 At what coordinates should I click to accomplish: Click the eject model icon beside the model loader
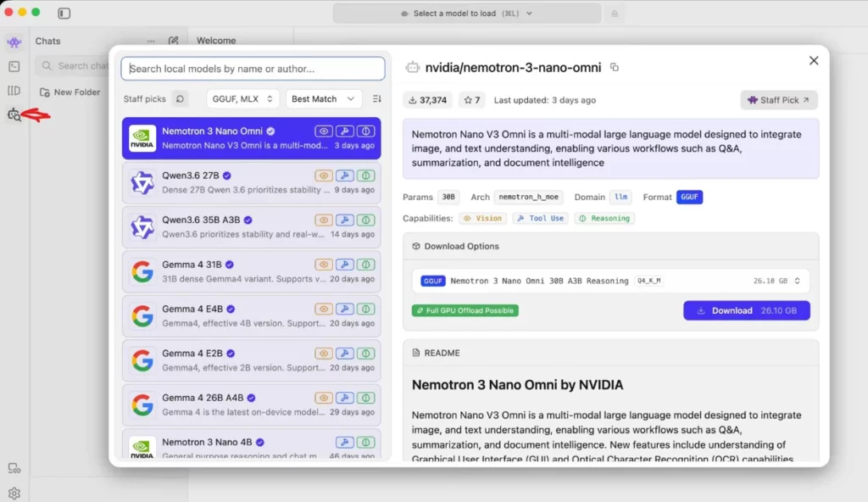pyautogui.click(x=615, y=14)
